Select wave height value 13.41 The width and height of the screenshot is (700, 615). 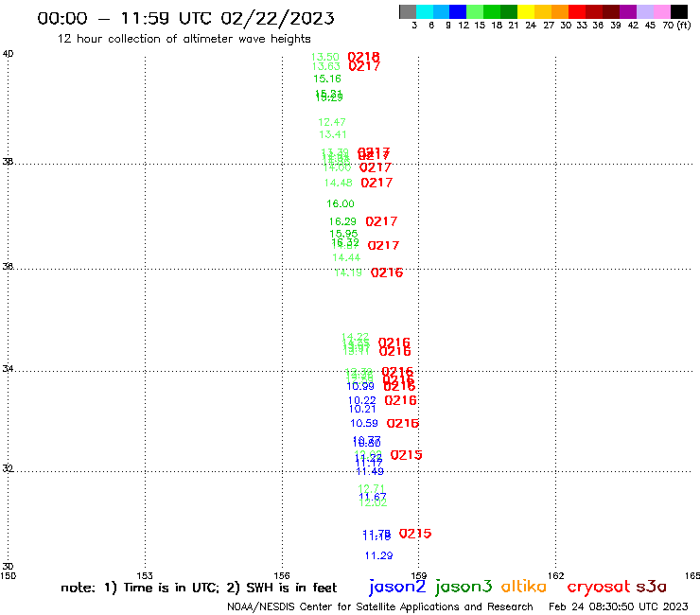pos(333,134)
